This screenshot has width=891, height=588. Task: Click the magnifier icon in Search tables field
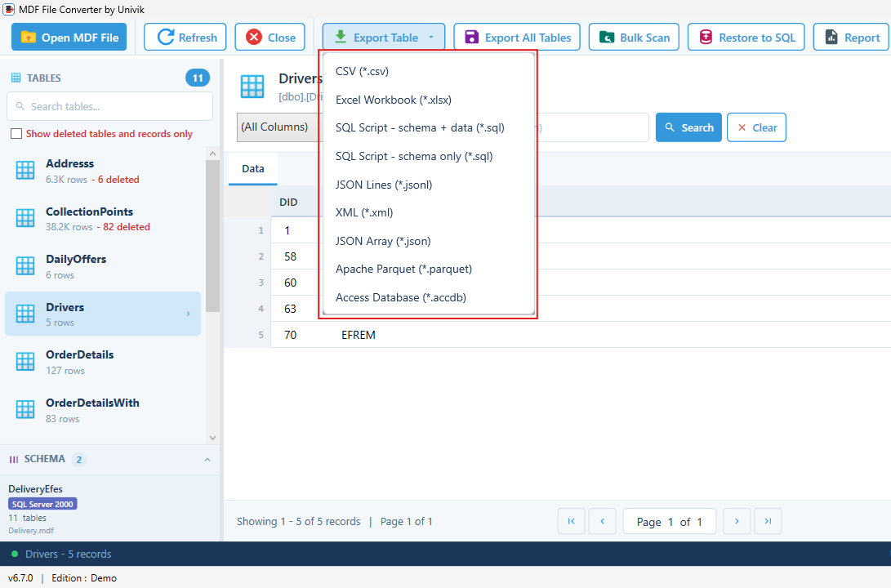20,106
